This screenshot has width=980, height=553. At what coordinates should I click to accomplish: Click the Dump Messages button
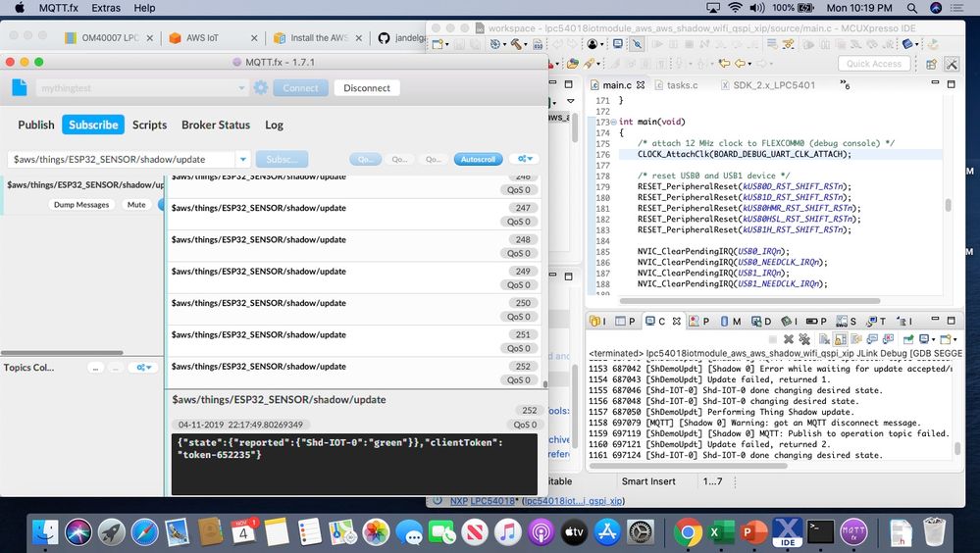point(81,204)
